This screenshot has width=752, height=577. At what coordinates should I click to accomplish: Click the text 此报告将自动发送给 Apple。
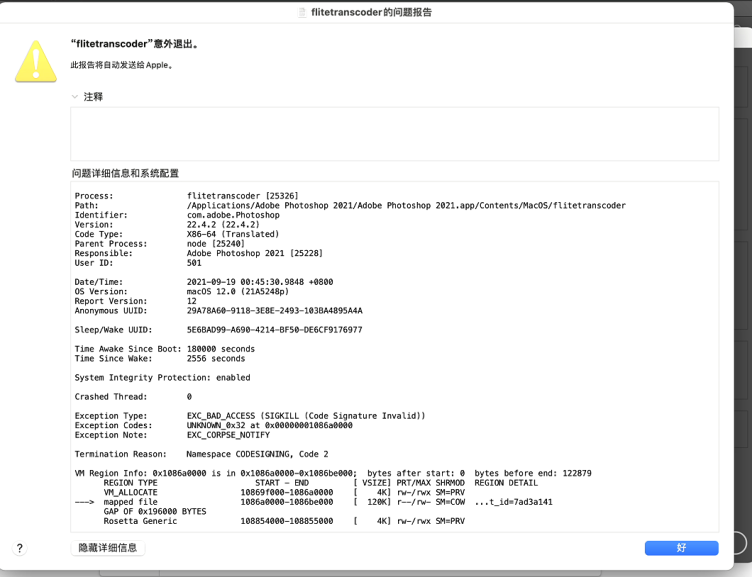[x=122, y=65]
